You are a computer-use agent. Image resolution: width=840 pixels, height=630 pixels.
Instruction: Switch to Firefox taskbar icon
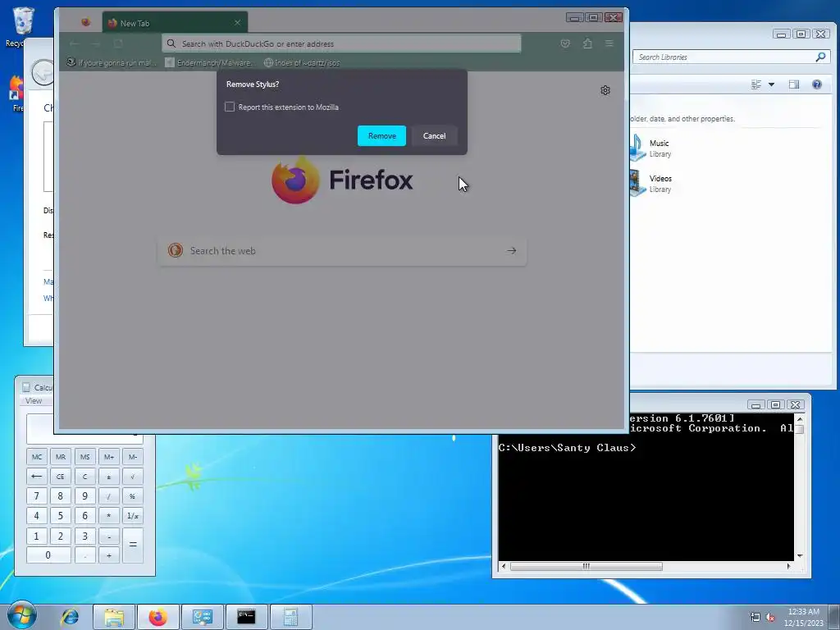tap(158, 617)
